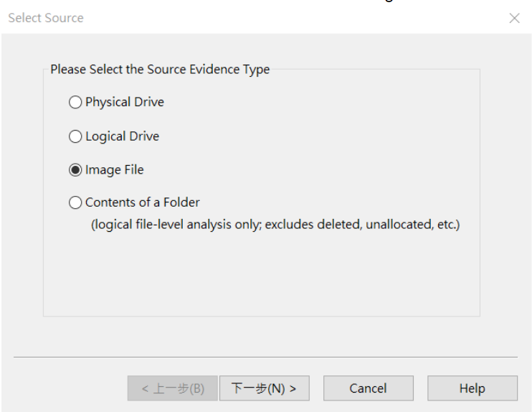Cancel the Select Source dialog
The width and height of the screenshot is (532, 412).
pos(368,388)
